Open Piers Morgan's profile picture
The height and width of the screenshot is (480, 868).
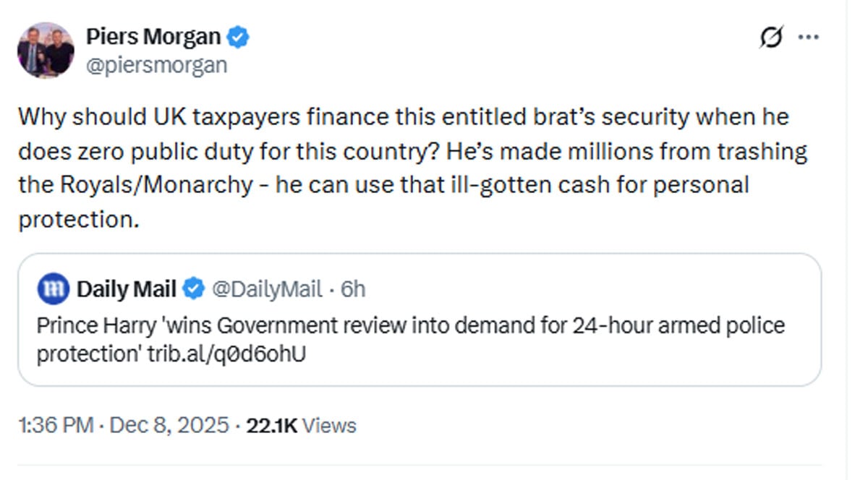(46, 50)
